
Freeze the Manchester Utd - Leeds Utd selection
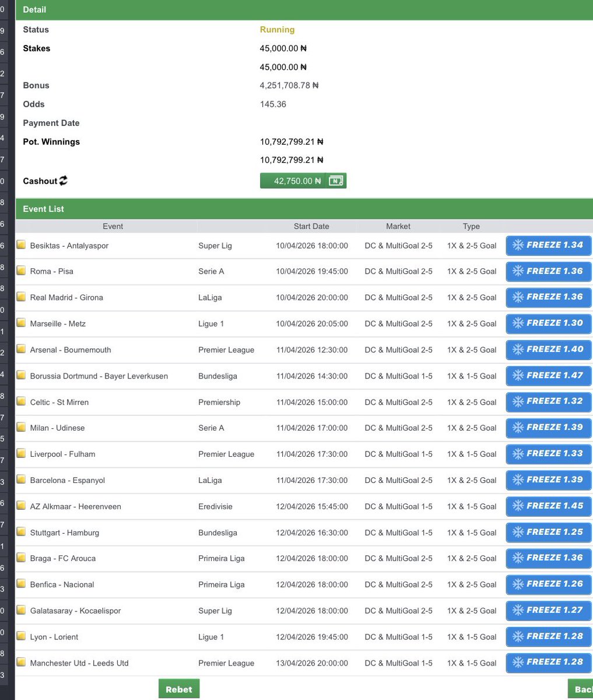548,662
